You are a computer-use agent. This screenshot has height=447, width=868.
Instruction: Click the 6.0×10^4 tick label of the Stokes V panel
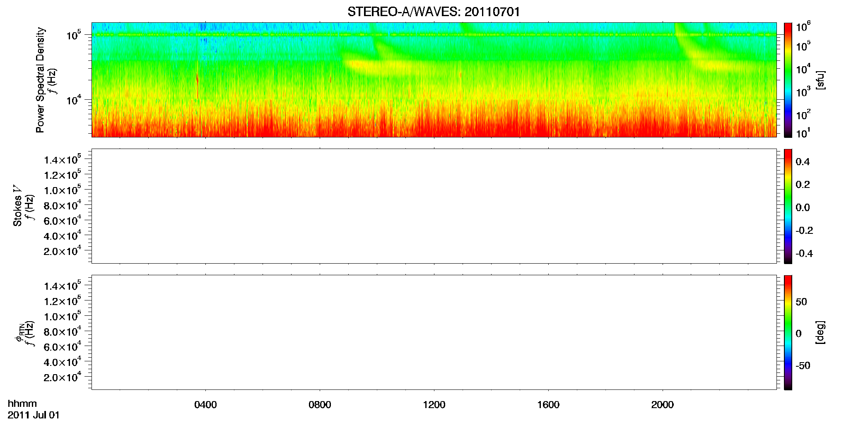63,220
